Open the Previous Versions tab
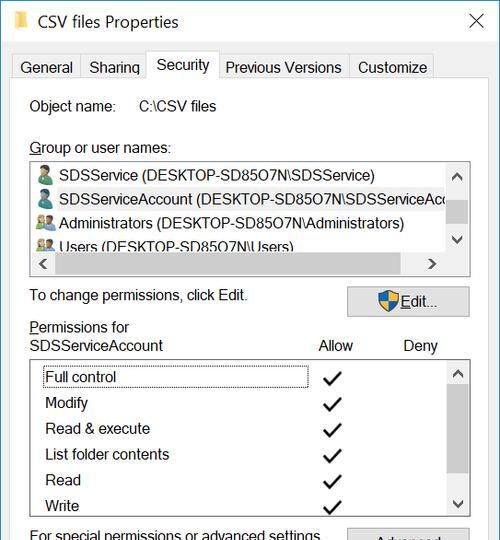Screen dimensions: 500x540 (x=283, y=67)
